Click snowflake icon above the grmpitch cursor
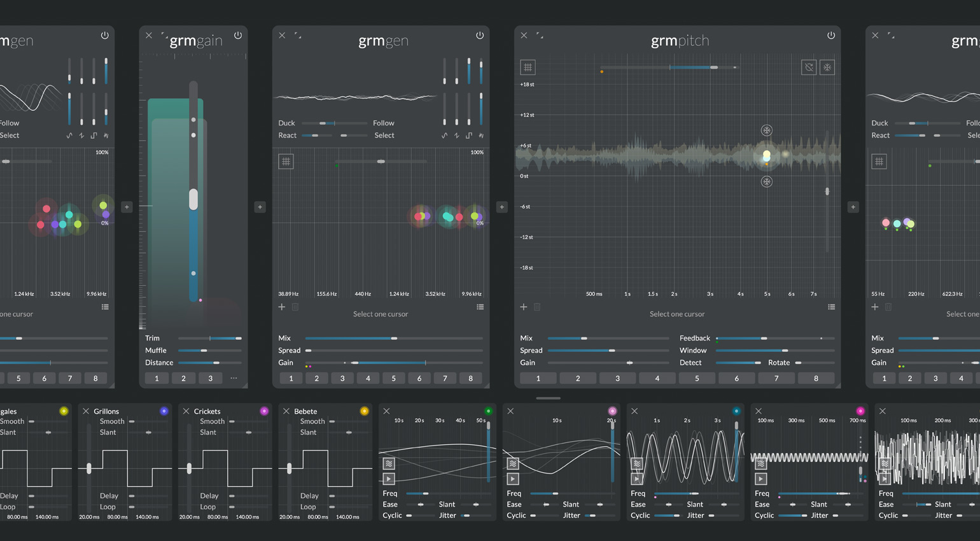 767,130
